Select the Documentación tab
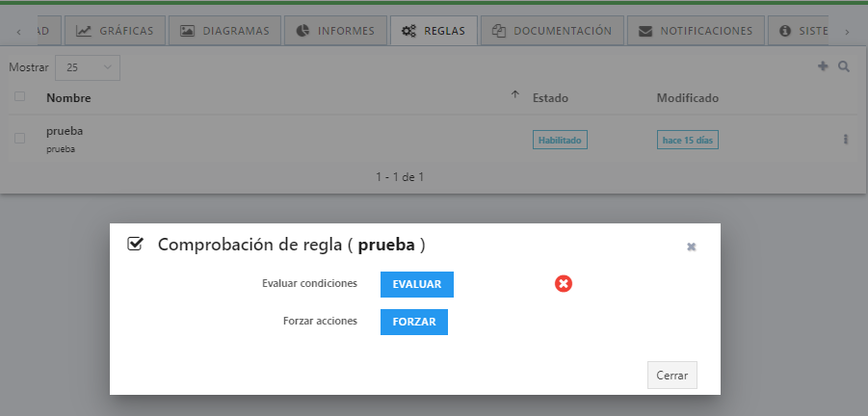The image size is (868, 416). click(551, 31)
